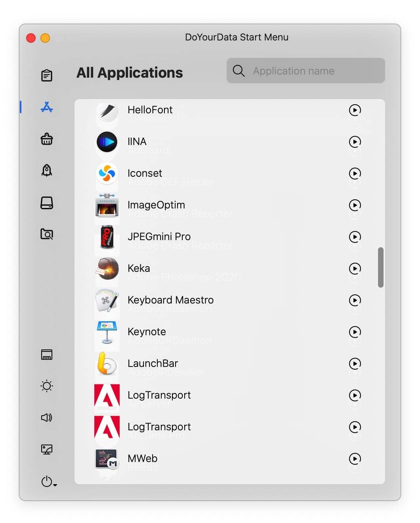This screenshot has width=420, height=523.
Task: Launch IINA with its play button
Action: pyautogui.click(x=355, y=142)
